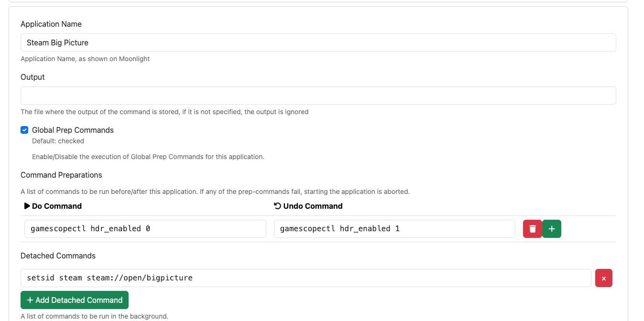Click into the empty Output field
644x321 pixels.
(x=318, y=96)
